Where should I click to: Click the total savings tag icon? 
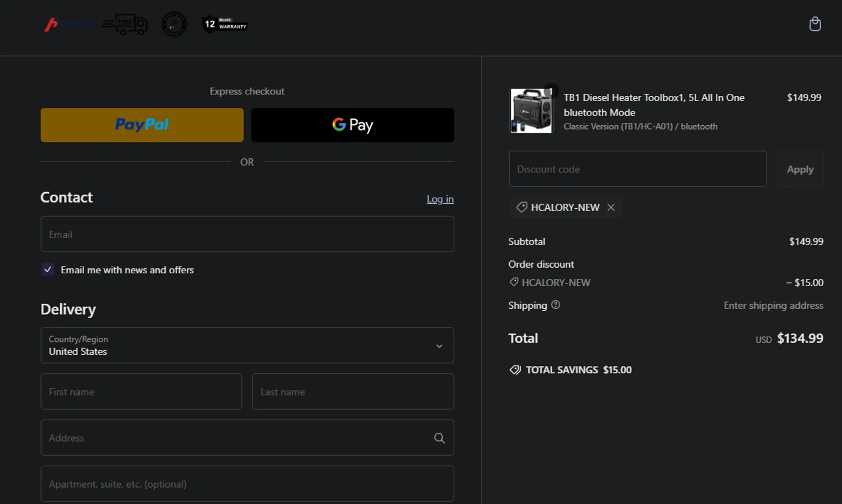pyautogui.click(x=515, y=370)
